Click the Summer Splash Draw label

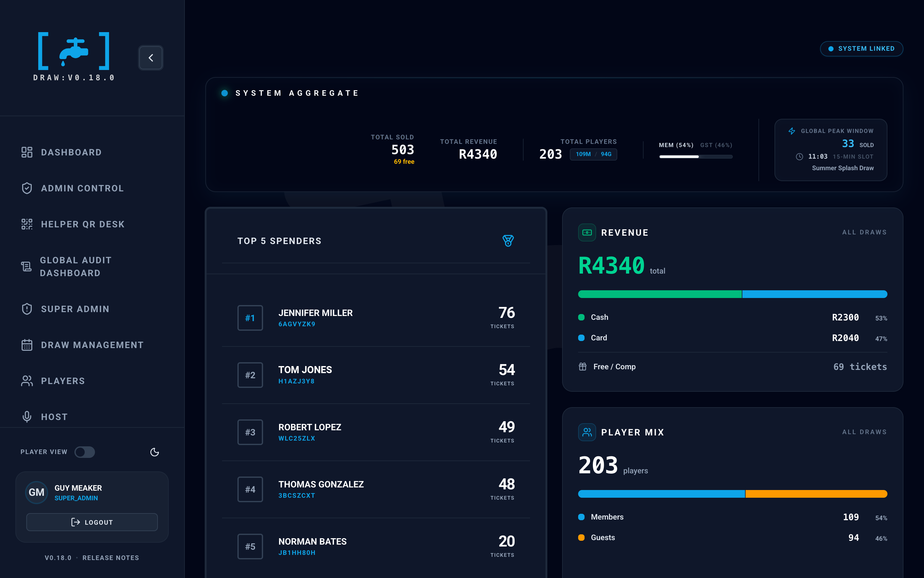[x=843, y=168]
